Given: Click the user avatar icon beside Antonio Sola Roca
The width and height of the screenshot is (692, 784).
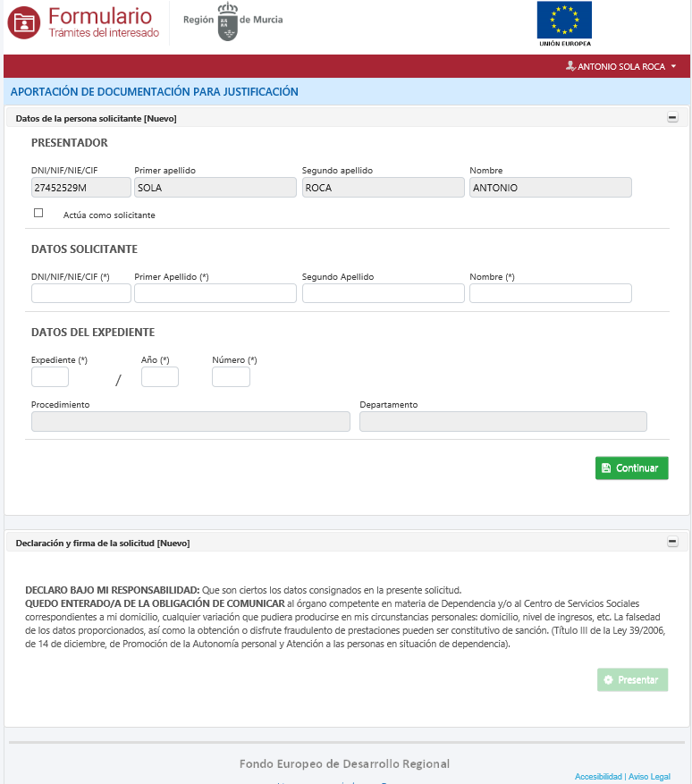Looking at the screenshot, I should (x=570, y=66).
